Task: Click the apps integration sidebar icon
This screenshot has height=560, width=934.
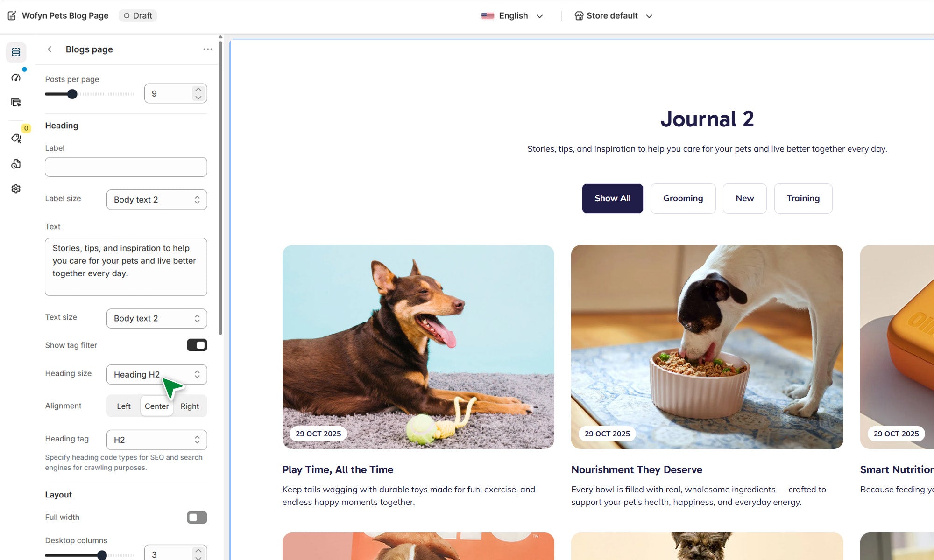Action: 16,164
